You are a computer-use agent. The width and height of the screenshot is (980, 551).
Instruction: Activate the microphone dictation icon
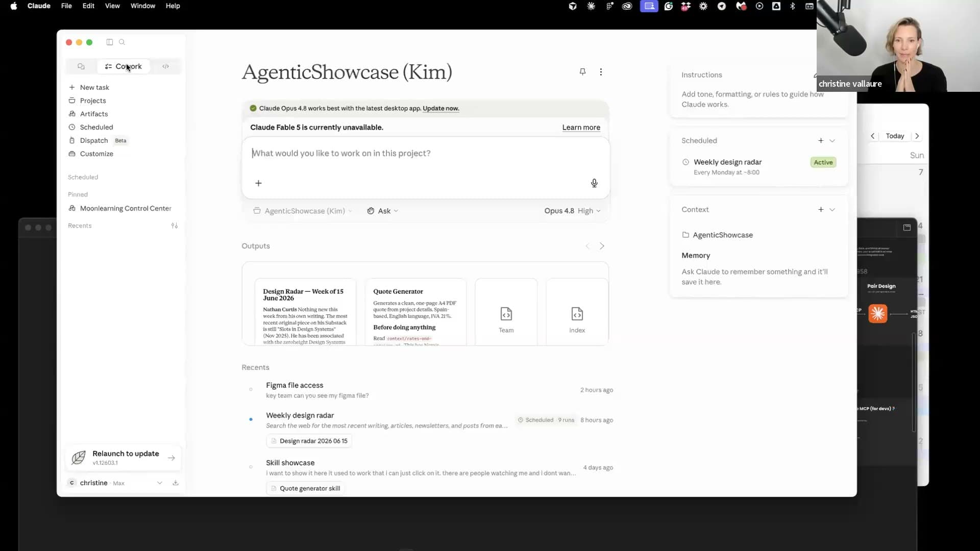[x=594, y=183]
